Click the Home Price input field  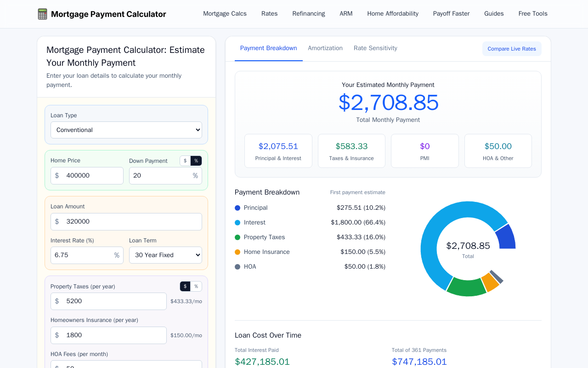point(87,176)
